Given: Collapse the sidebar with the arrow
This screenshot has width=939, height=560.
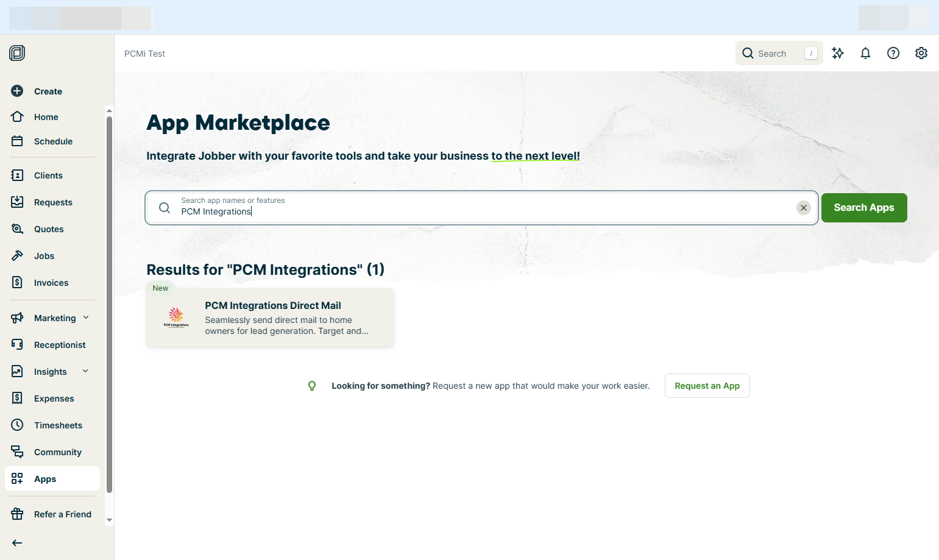Looking at the screenshot, I should point(17,543).
